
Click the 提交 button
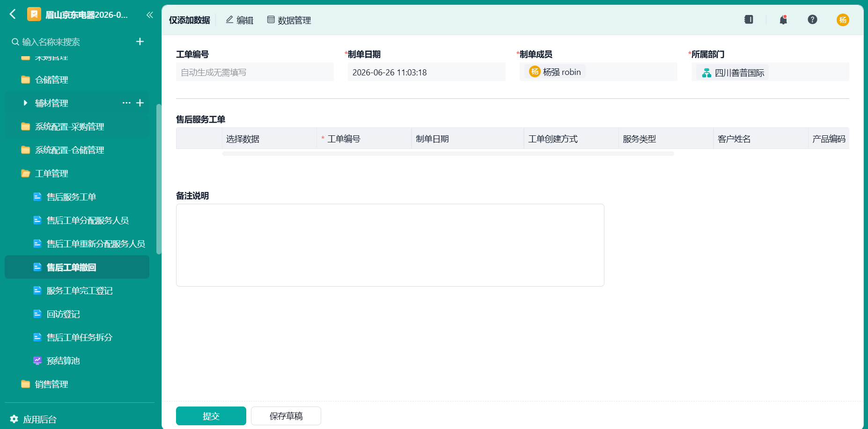tap(211, 416)
